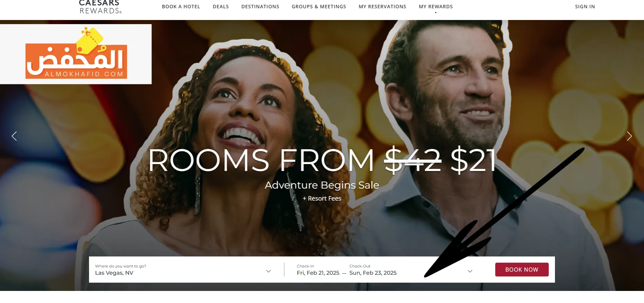Screen dimensions: 644x303
Task: Click the Book Now button
Action: pos(522,270)
